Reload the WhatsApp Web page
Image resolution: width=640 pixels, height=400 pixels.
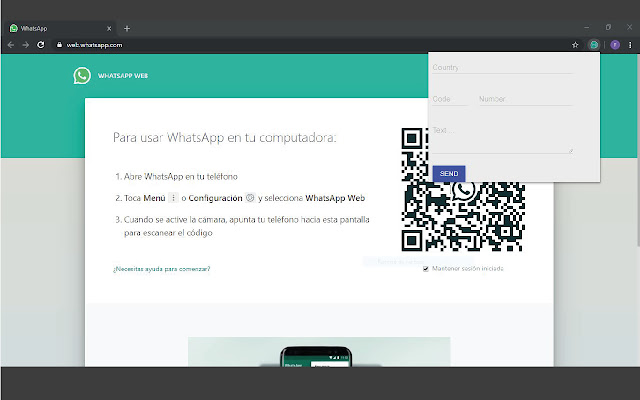click(x=40, y=45)
